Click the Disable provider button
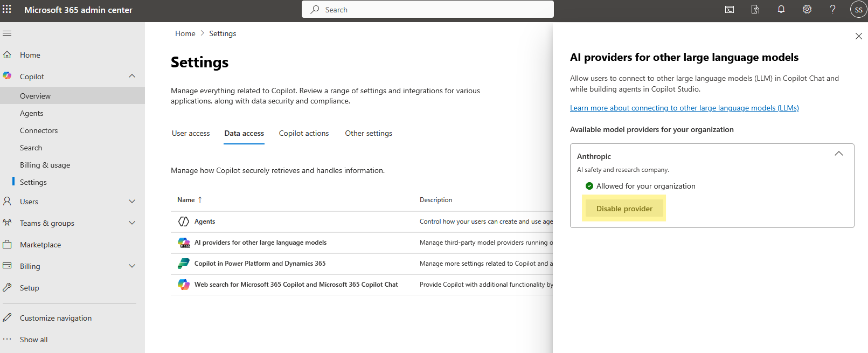This screenshot has height=353, width=868. [x=624, y=209]
